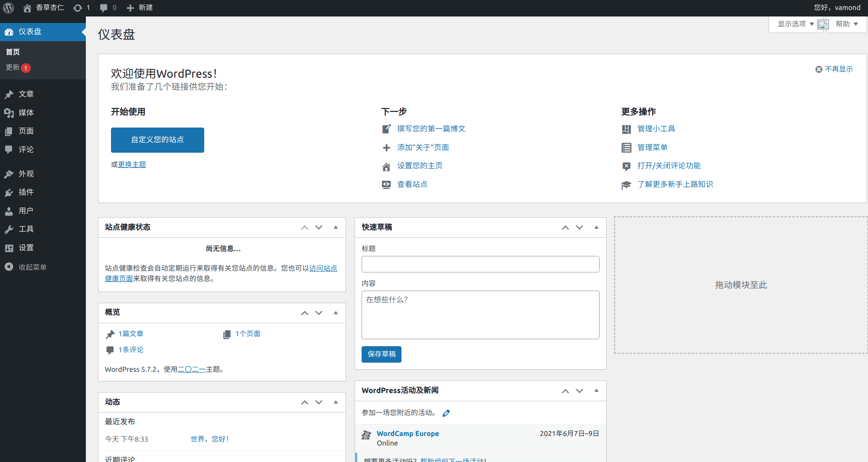The image size is (868, 462).
Task: Open 1篇文章 link
Action: (x=131, y=334)
